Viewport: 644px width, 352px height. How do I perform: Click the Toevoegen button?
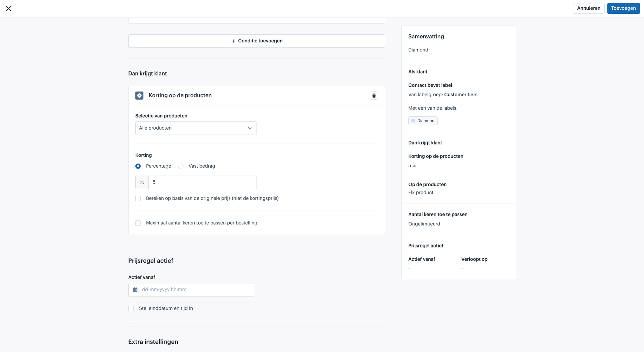pos(623,8)
